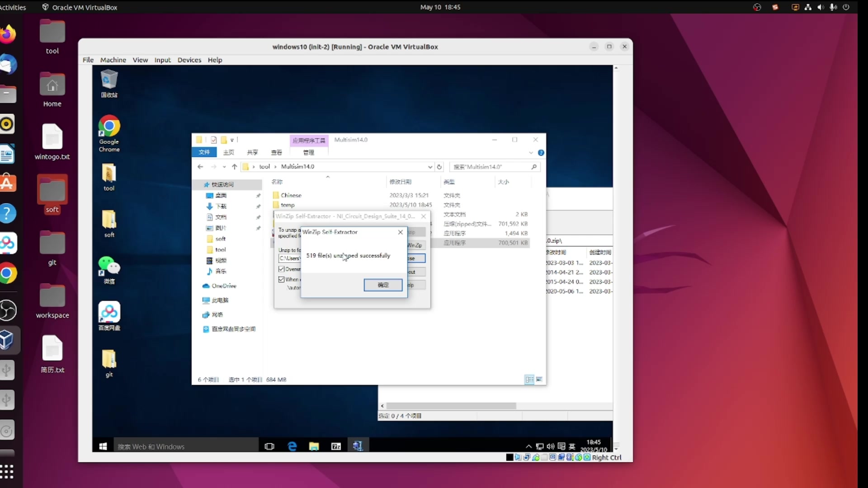Open the VirtualBox Devices menu
This screenshot has width=868, height=488.
tap(189, 60)
